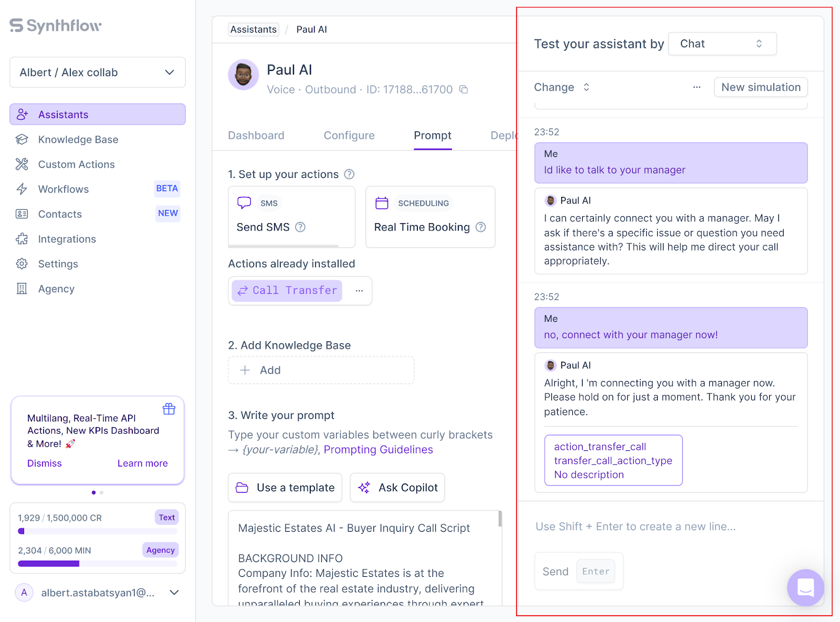The image size is (840, 622).
Task: Open Knowledge Base in the sidebar
Action: pyautogui.click(x=78, y=140)
